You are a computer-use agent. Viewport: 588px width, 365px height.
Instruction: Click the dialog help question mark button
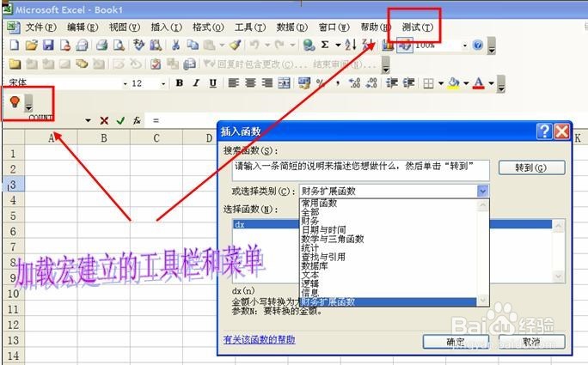[544, 131]
